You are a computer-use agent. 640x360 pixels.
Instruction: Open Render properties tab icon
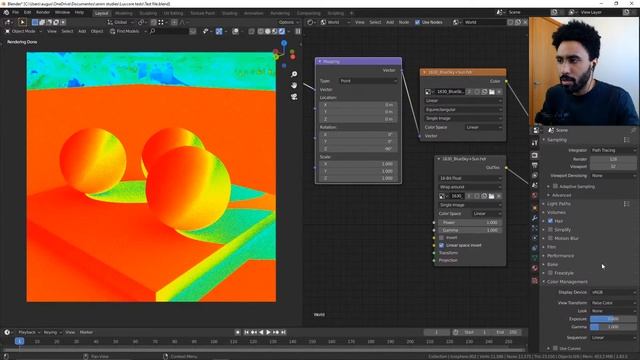pos(535,156)
